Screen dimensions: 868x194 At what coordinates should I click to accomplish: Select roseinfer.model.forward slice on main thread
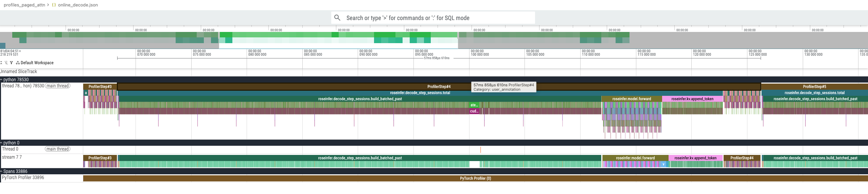(x=632, y=99)
